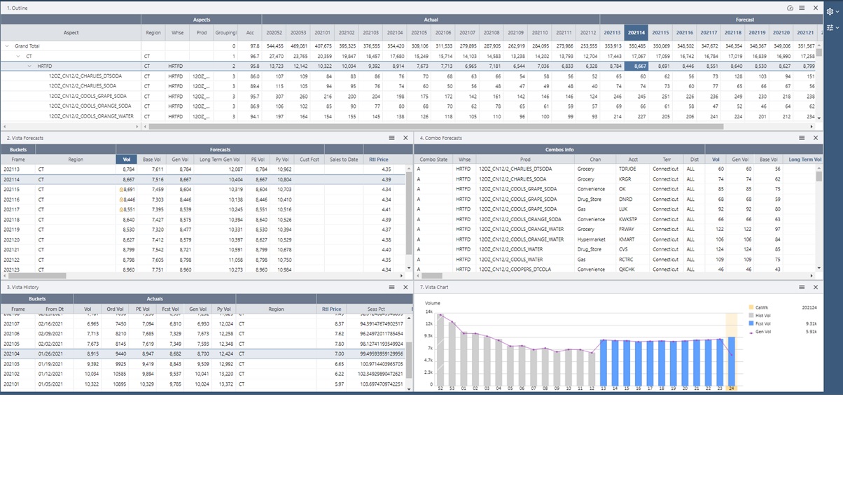Screen dimensions: 843x504
Task: Open the Vista Forecasts panel menu icon
Action: click(x=392, y=138)
